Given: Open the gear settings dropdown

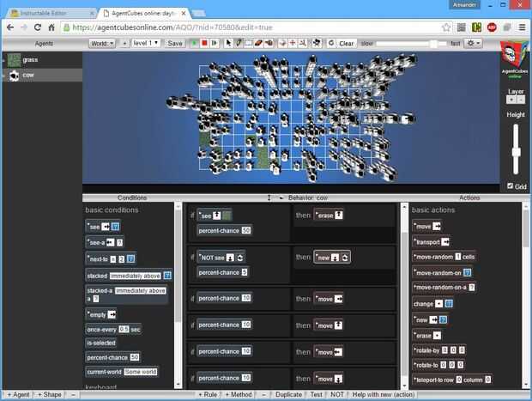Looking at the screenshot, I should pyautogui.click(x=473, y=43).
